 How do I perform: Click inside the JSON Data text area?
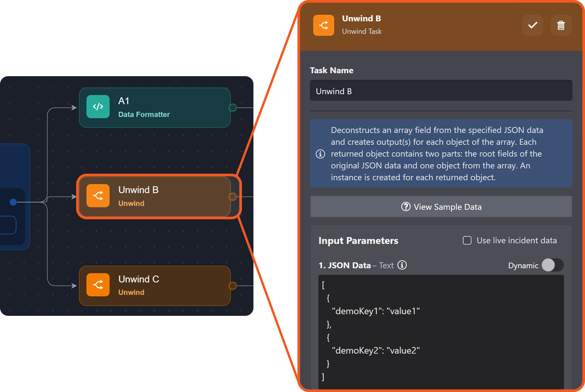[441, 332]
